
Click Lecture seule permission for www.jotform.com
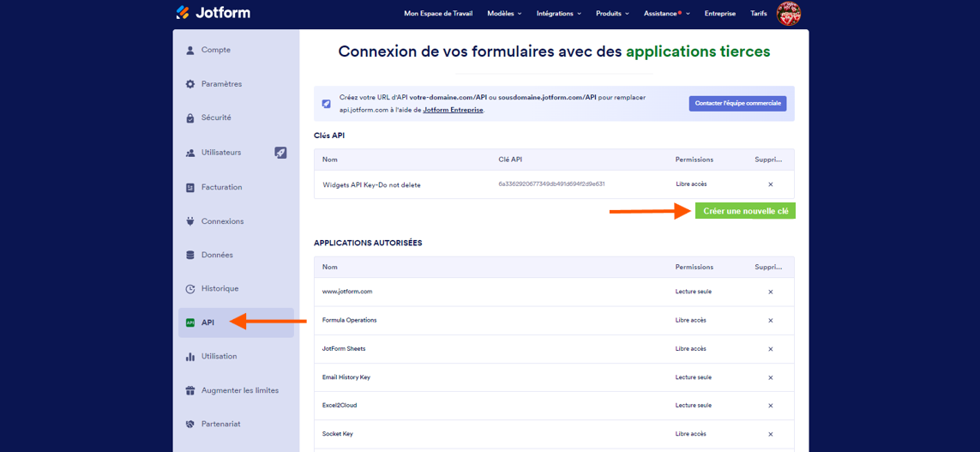coord(694,292)
